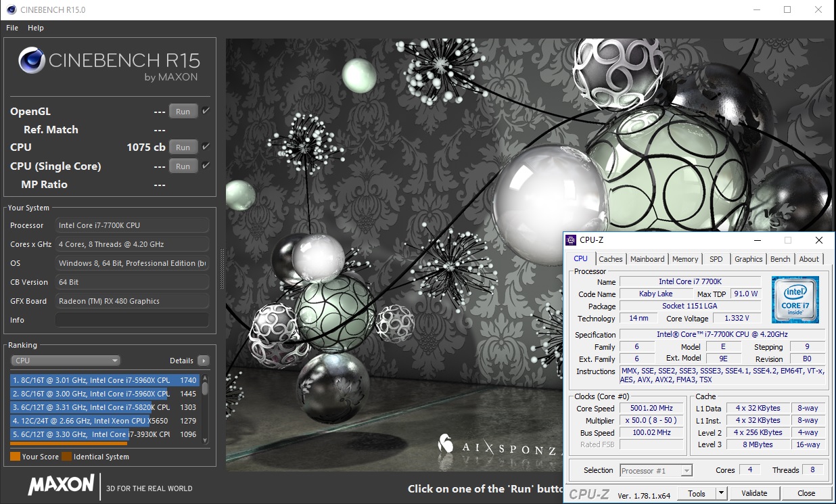Run the OpenGL benchmark

click(183, 112)
